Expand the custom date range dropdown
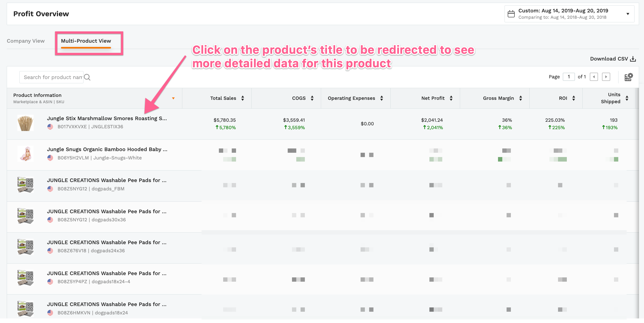 click(628, 14)
